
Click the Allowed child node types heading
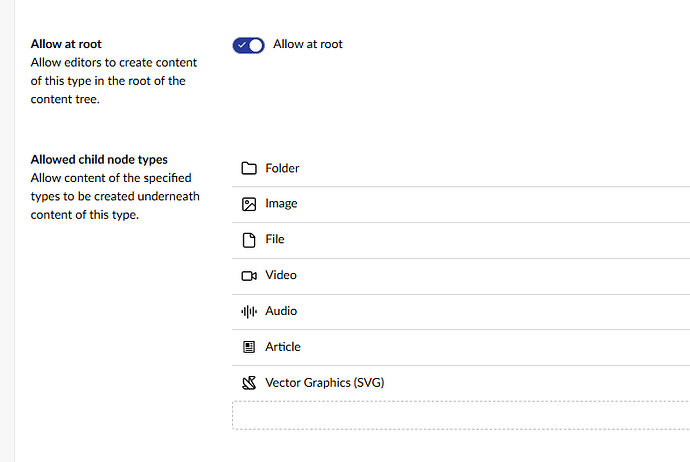99,159
